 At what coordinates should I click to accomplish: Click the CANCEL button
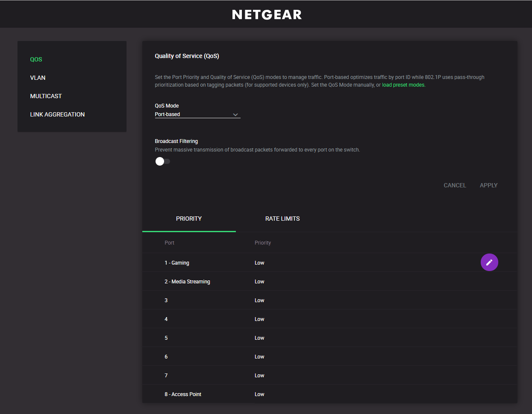455,185
